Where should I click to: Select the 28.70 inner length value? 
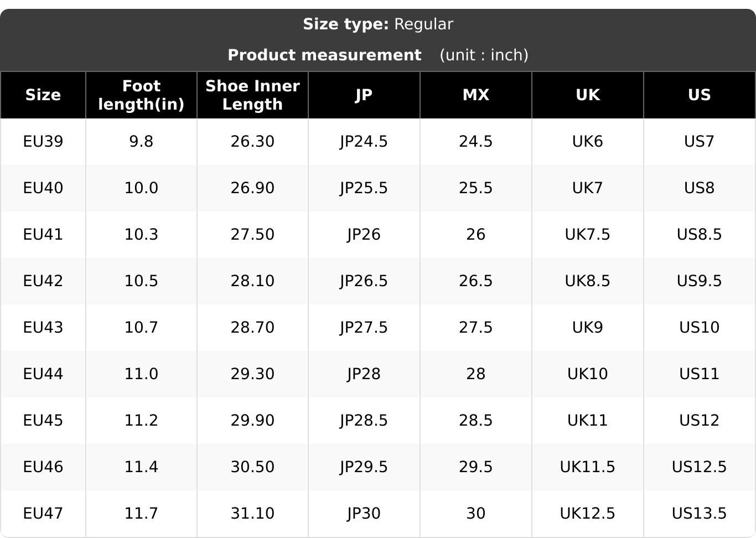(252, 328)
